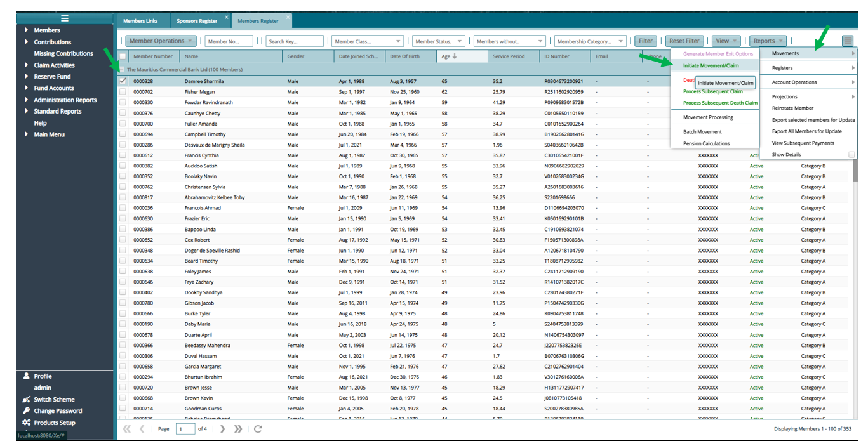Close the Members Register tab
This screenshot has height=446, width=868.
(x=288, y=17)
